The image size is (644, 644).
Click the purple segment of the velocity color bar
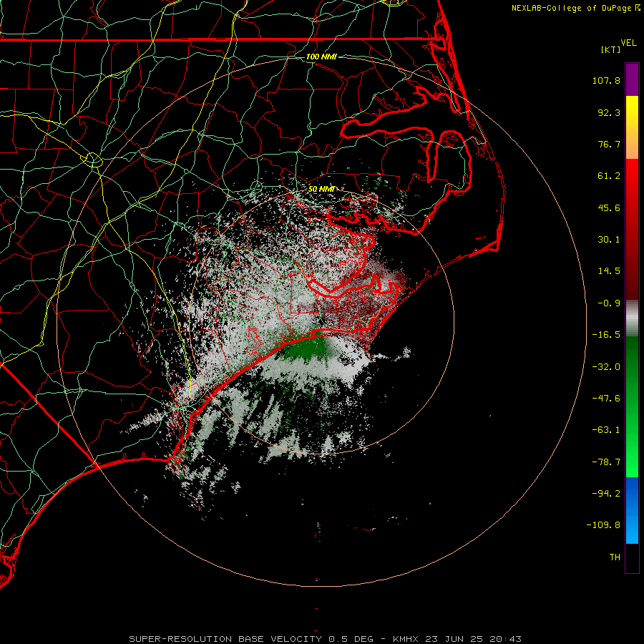pyautogui.click(x=632, y=80)
